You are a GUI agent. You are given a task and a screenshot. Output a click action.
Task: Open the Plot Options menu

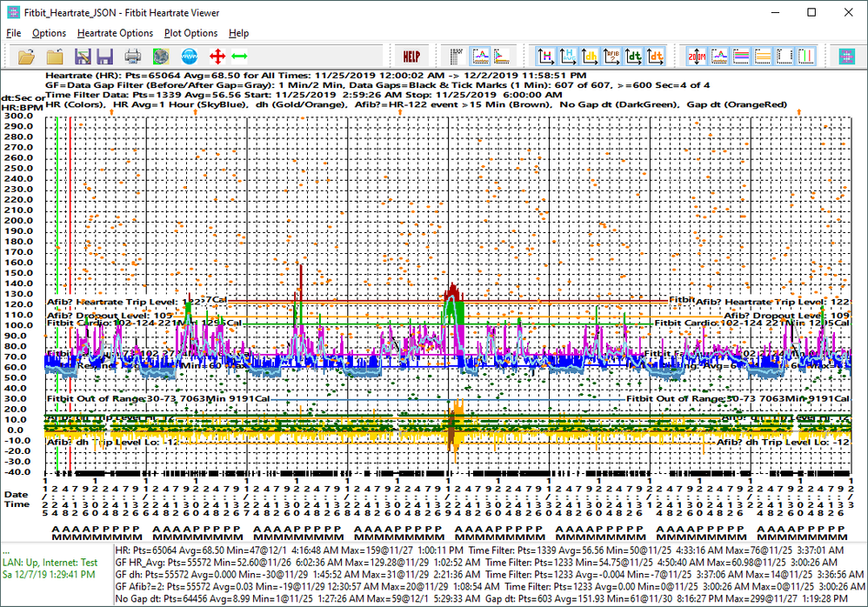[x=191, y=33]
